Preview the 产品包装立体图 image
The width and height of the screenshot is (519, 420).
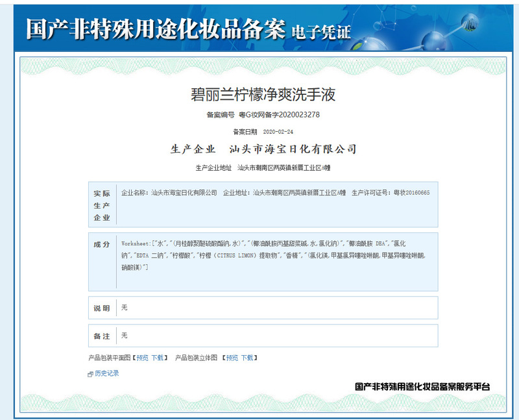pos(232,358)
